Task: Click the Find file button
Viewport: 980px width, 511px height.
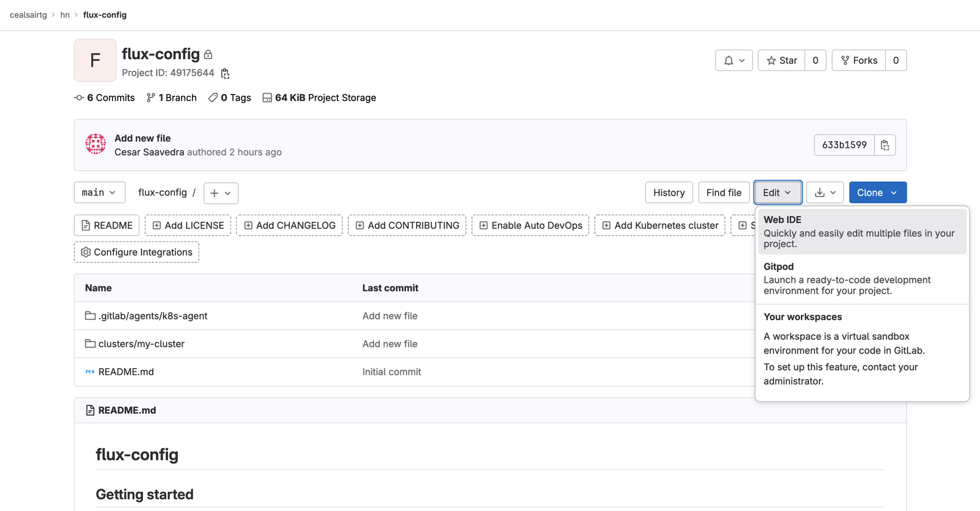Action: pyautogui.click(x=723, y=193)
